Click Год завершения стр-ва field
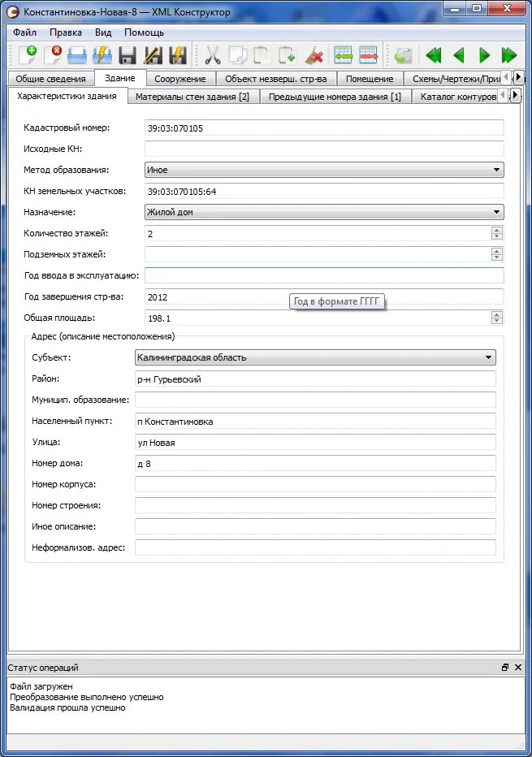532x757 pixels. pyautogui.click(x=324, y=297)
